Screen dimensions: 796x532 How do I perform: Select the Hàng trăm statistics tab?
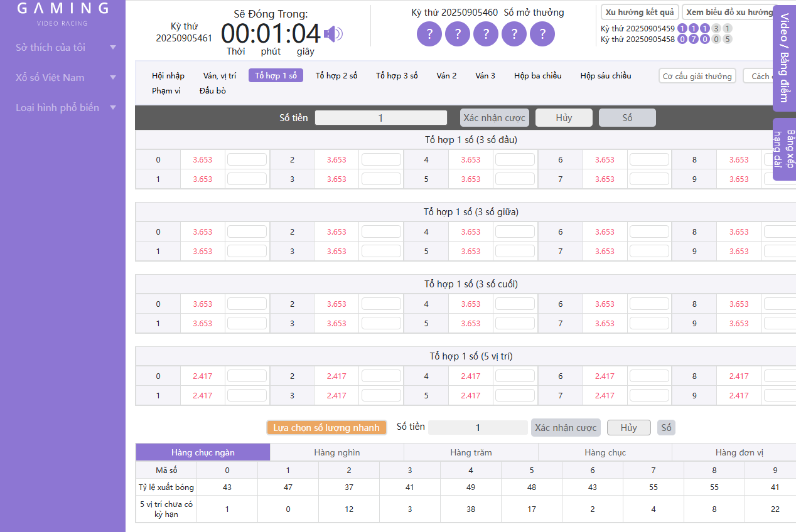[471, 452]
